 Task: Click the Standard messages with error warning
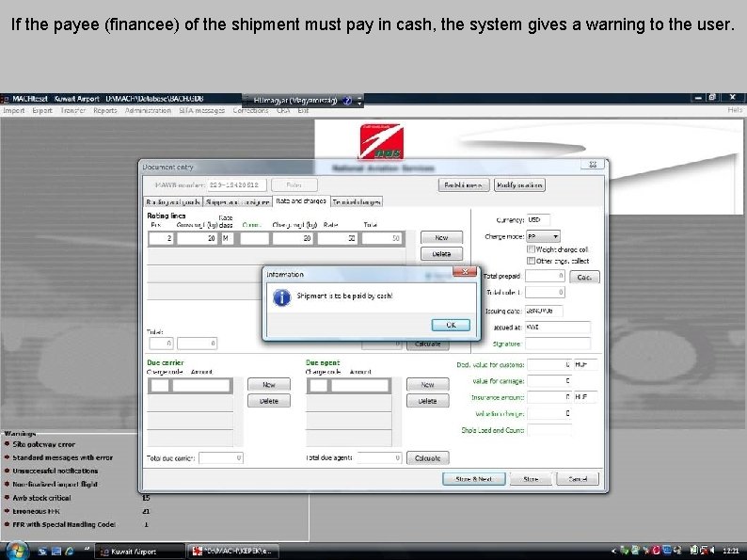62,457
